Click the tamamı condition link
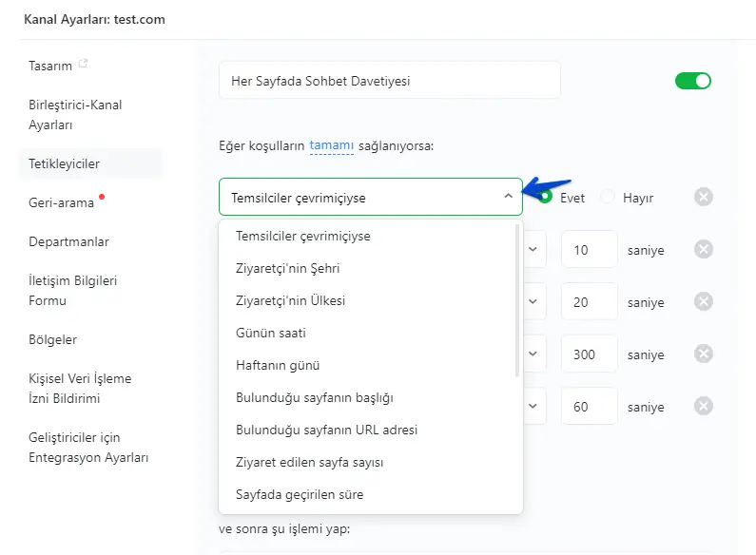756x555 pixels. point(331,145)
